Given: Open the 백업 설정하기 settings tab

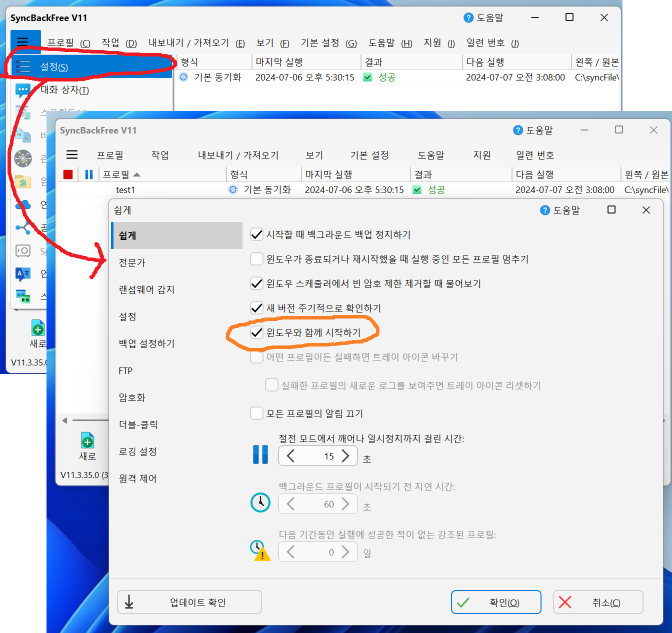Looking at the screenshot, I should (177, 343).
